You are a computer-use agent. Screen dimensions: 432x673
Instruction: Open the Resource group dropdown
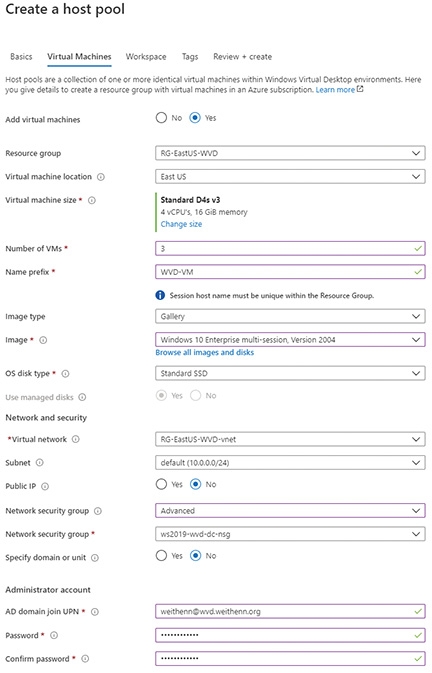click(x=290, y=153)
